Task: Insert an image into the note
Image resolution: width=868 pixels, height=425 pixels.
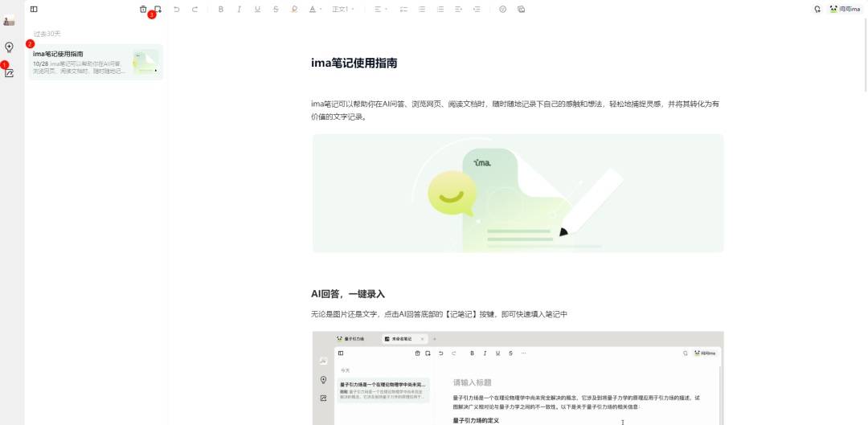Action: [521, 10]
